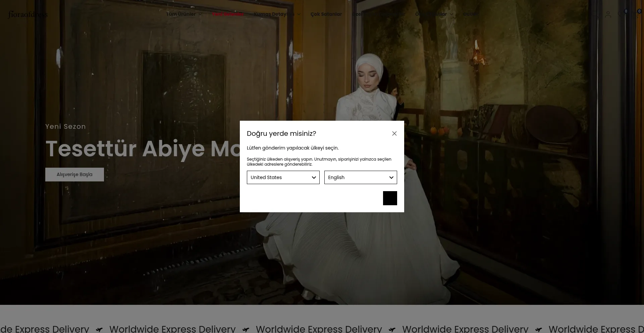Open the English language dropdown

tap(361, 177)
